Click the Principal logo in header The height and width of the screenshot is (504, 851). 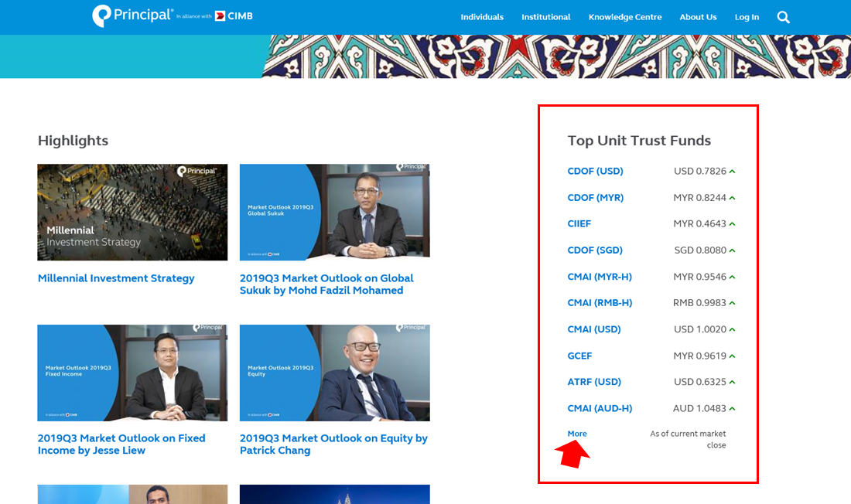[132, 15]
